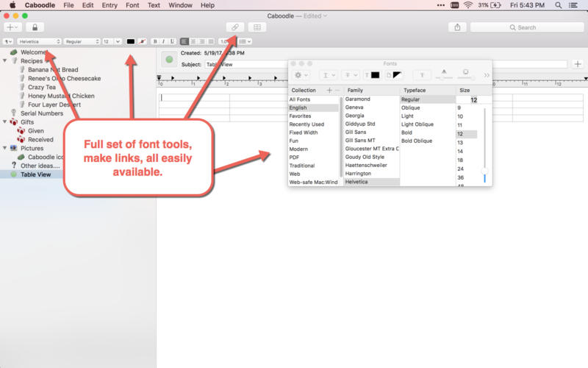588x368 pixels.
Task: Select the Given gifts entry
Action: [x=35, y=131]
